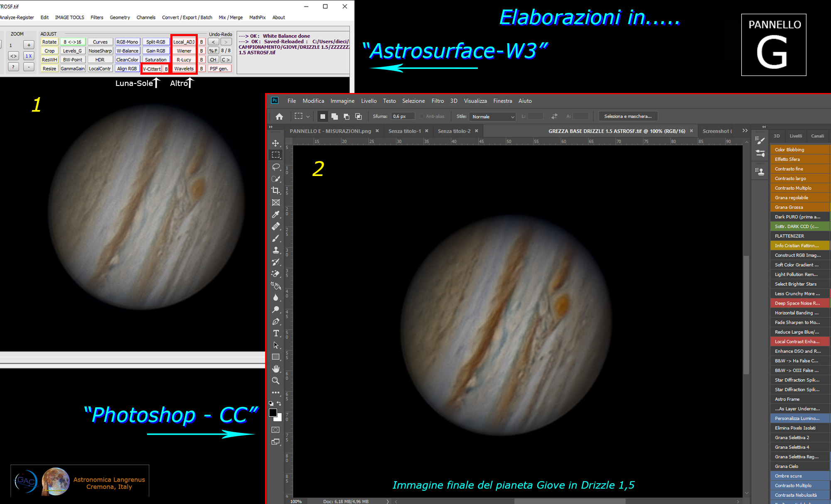The image size is (831, 504).
Task: Select the Move tool in Photoshop
Action: click(275, 143)
